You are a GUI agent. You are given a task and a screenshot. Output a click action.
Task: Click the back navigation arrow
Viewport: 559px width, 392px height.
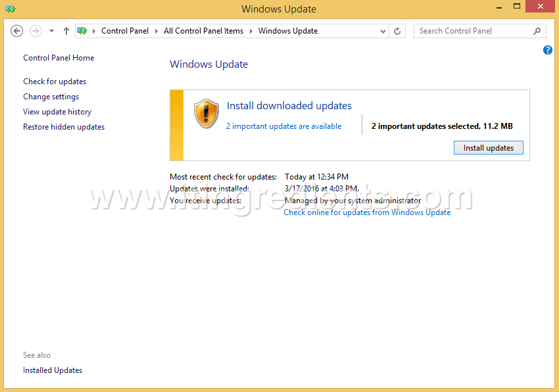pyautogui.click(x=16, y=30)
